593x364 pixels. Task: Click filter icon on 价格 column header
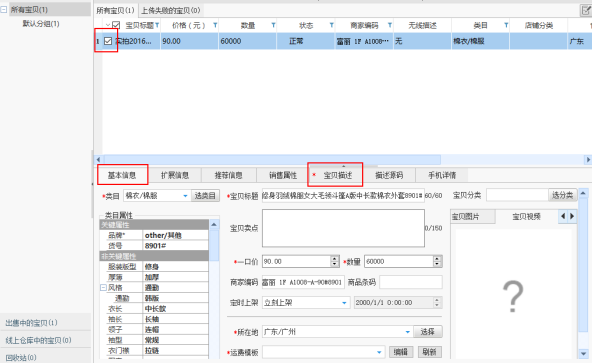(x=215, y=25)
